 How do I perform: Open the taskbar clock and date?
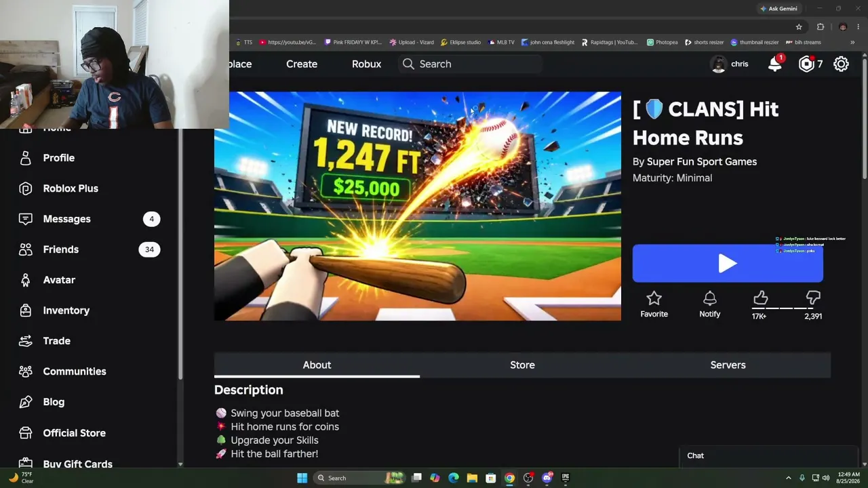pyautogui.click(x=848, y=478)
